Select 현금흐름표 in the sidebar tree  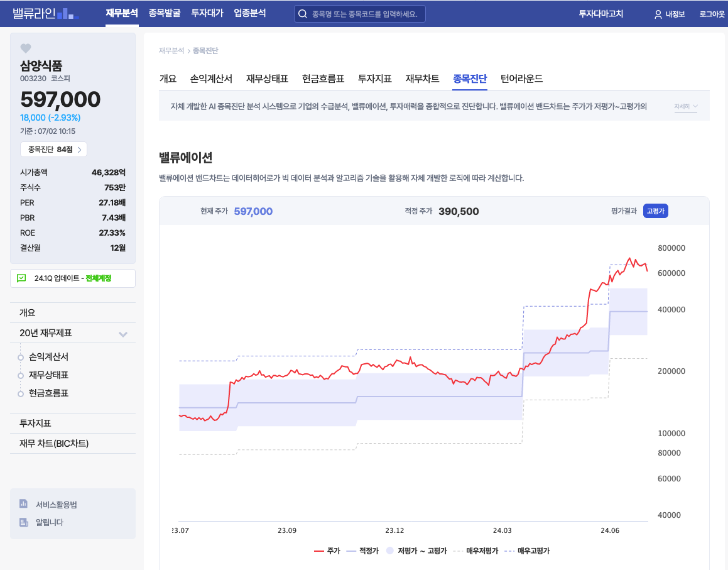pyautogui.click(x=49, y=393)
